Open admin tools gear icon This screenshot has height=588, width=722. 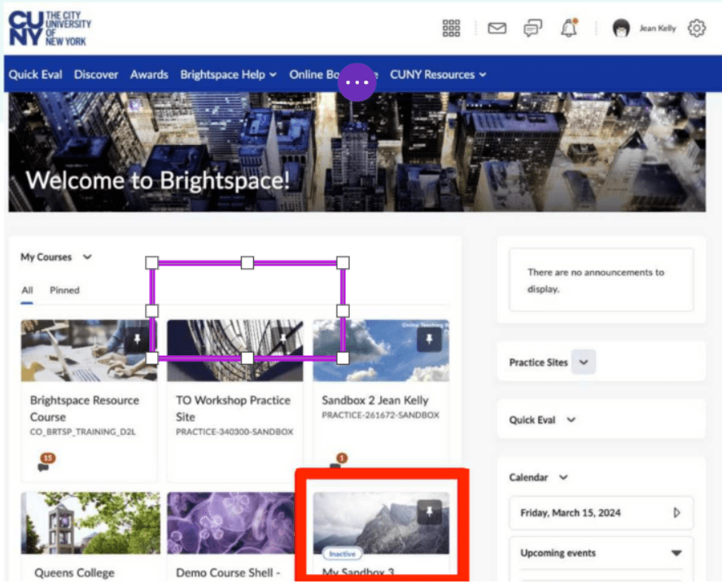point(696,29)
